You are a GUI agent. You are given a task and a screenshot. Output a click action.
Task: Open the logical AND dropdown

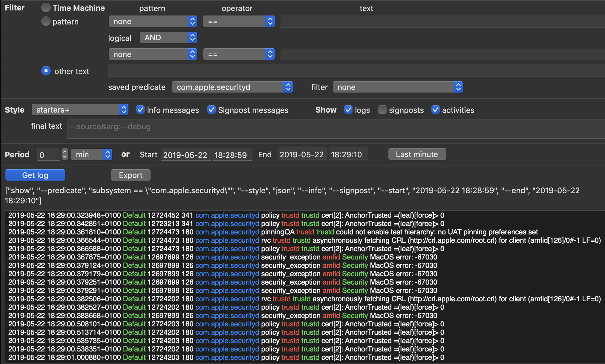[168, 38]
